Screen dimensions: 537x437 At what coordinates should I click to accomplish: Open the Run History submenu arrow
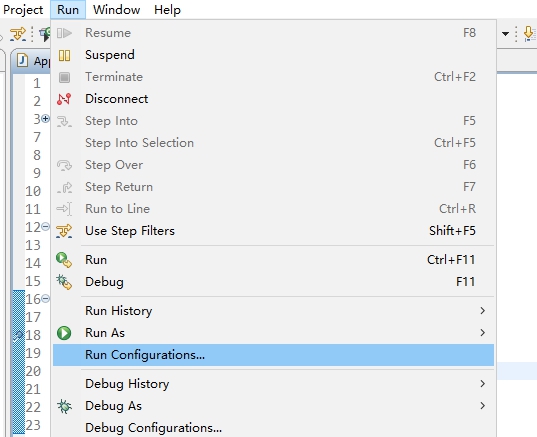click(x=483, y=311)
